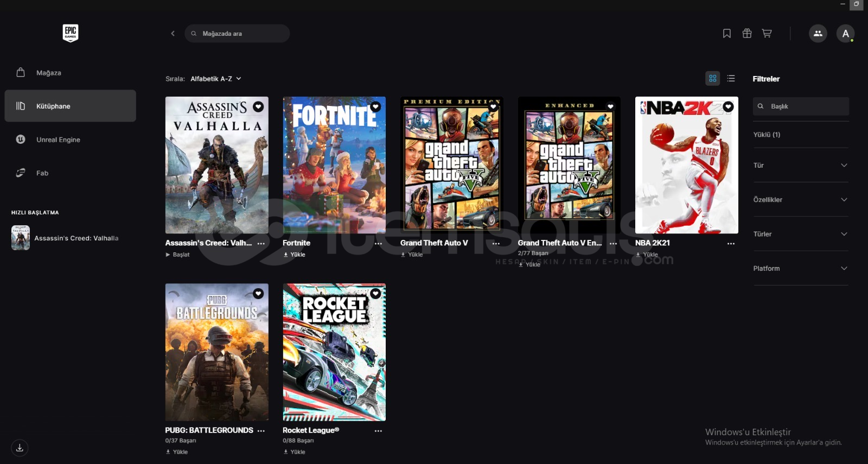
Task: Favorite Assassin's Creed Valhalla with heart
Action: click(x=258, y=107)
